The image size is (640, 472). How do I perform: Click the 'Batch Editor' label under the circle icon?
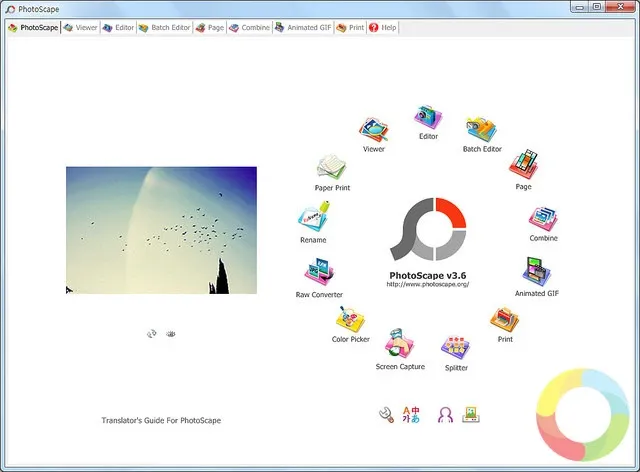coord(482,149)
